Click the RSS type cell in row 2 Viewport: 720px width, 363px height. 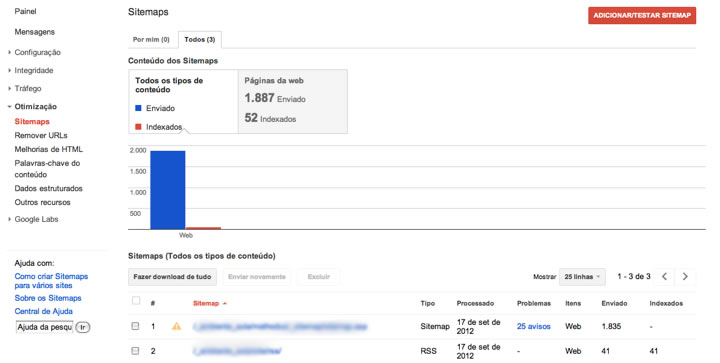(x=428, y=351)
